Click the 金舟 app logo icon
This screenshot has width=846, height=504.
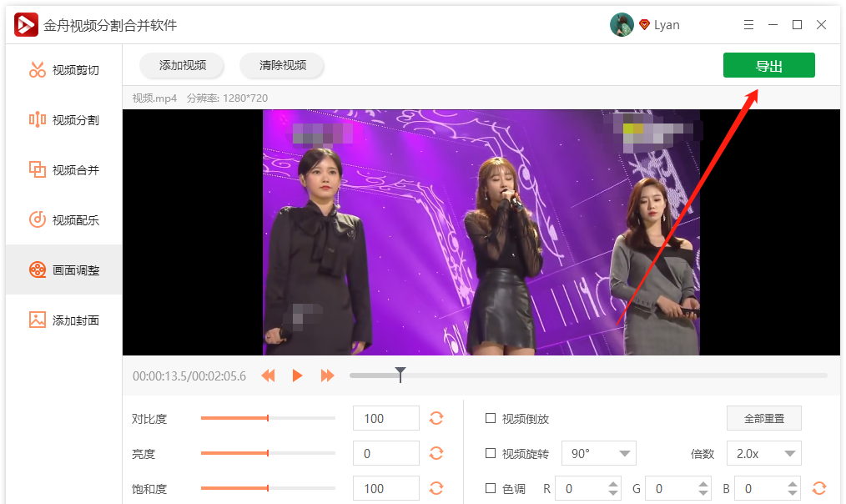(x=26, y=25)
